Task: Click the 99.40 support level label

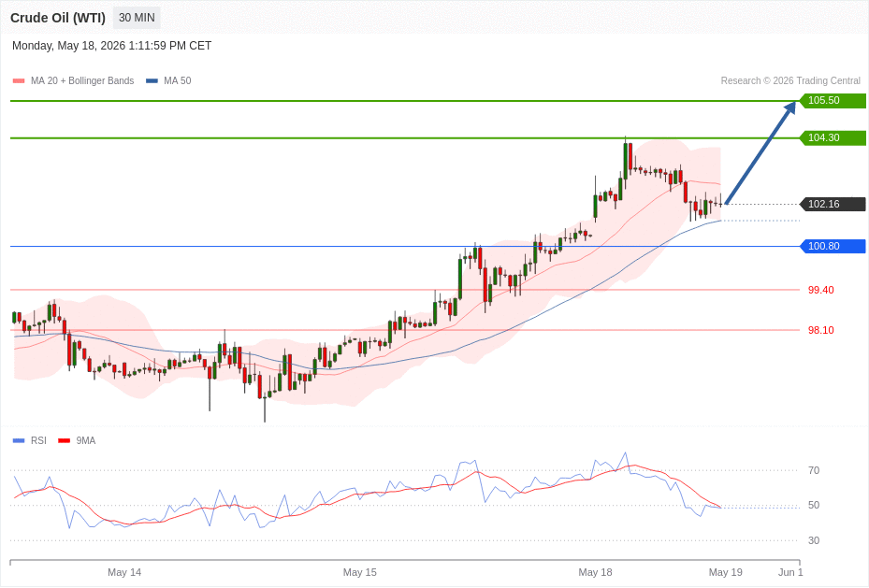Action: pos(820,290)
